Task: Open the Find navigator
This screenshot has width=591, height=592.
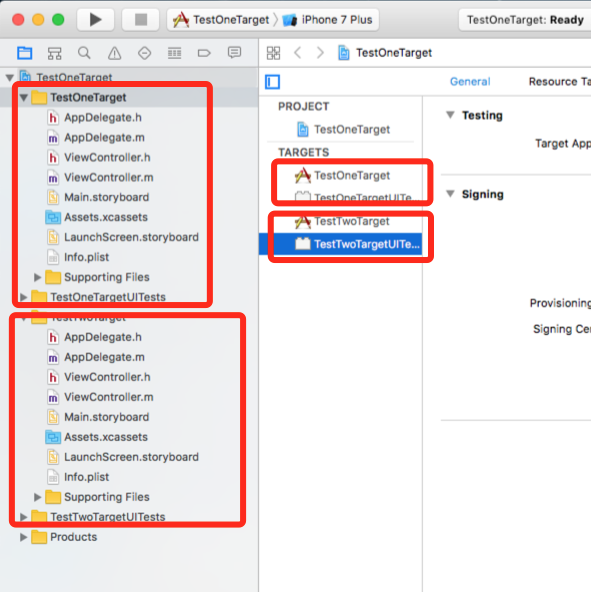Action: click(x=84, y=53)
